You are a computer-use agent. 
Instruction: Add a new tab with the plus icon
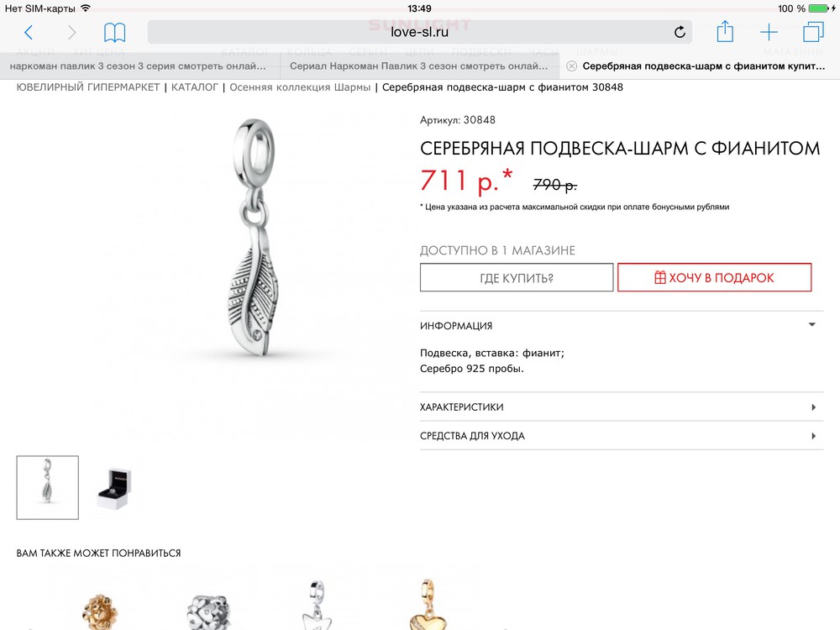769,32
